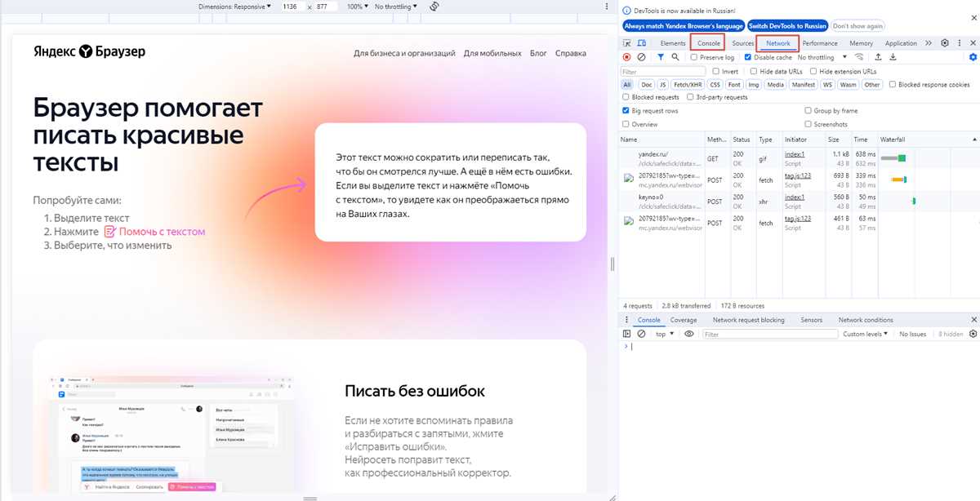Open the Coverage drawer tab
Image resolution: width=980 pixels, height=501 pixels.
684,320
